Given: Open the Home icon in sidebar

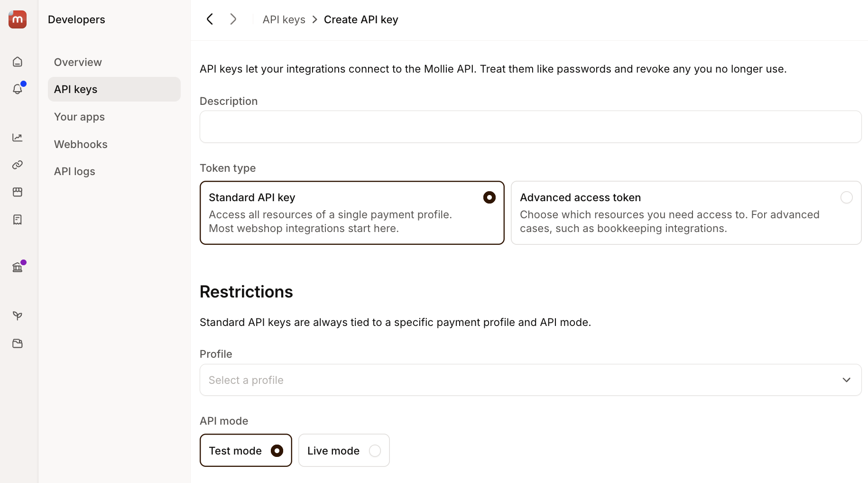Looking at the screenshot, I should click(x=18, y=62).
